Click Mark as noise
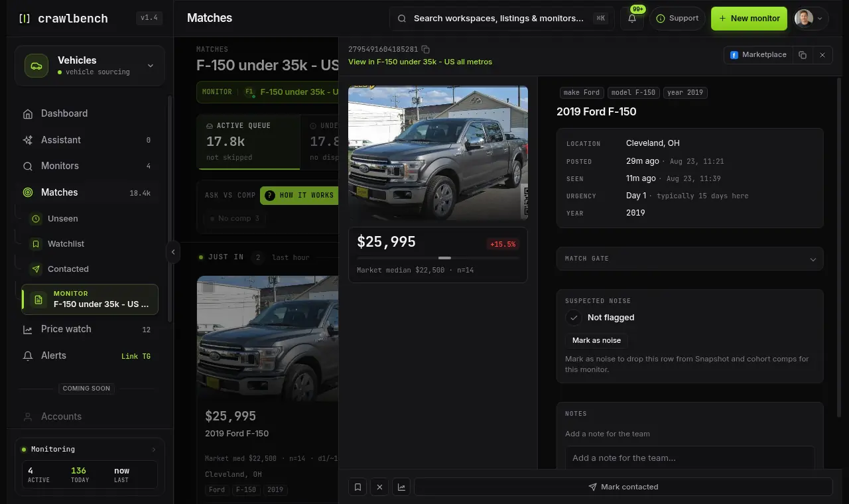Viewport: 849px width, 504px height. 596,340
